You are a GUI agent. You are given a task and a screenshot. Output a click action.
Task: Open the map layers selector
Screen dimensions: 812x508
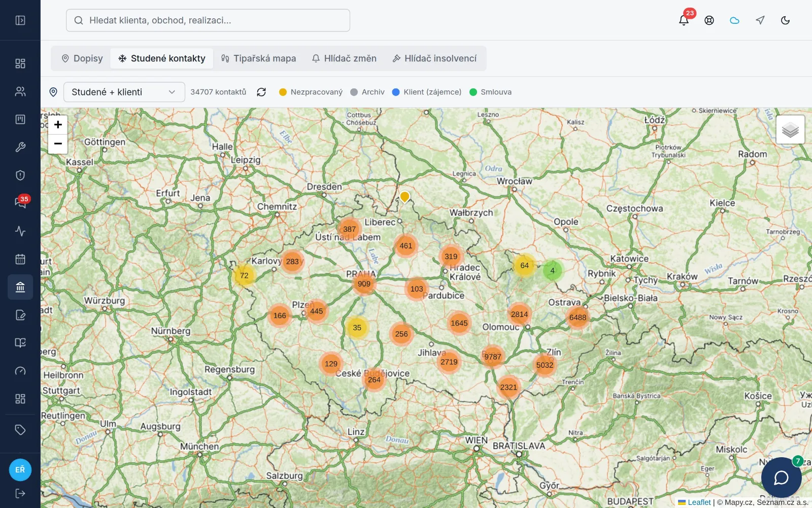pyautogui.click(x=790, y=130)
